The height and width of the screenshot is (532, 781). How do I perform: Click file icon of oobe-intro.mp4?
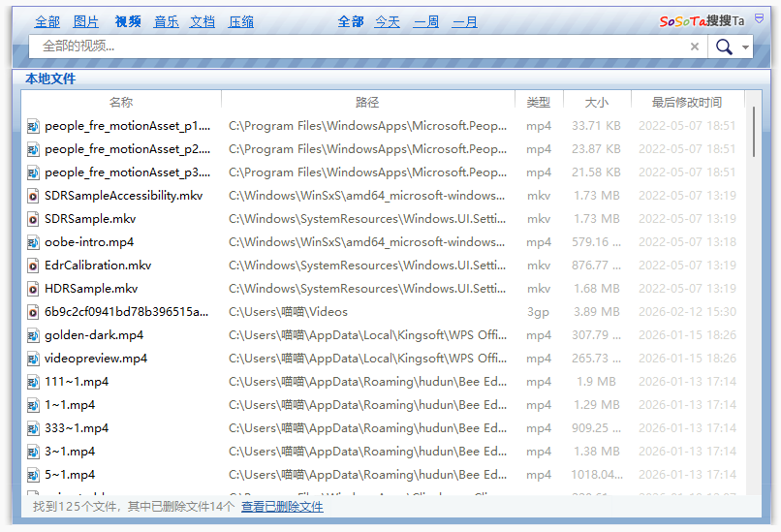pos(32,242)
